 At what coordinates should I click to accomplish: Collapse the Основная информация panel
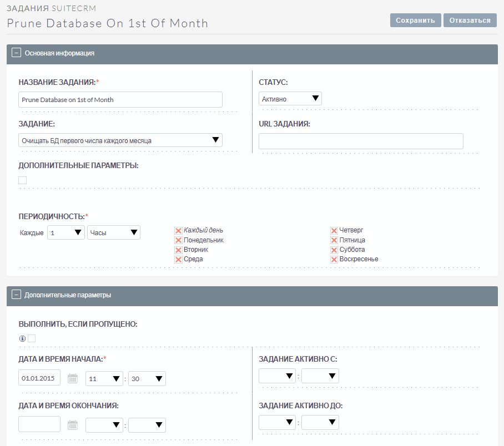tap(16, 53)
